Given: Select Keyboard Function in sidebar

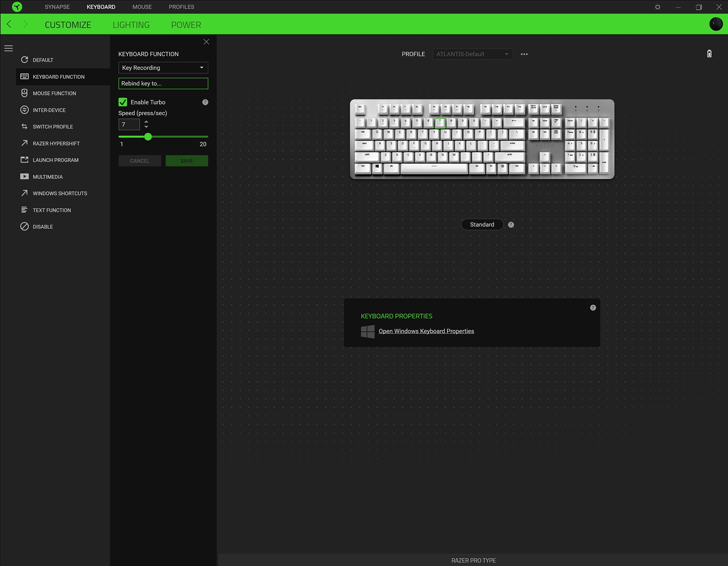Looking at the screenshot, I should click(x=63, y=77).
